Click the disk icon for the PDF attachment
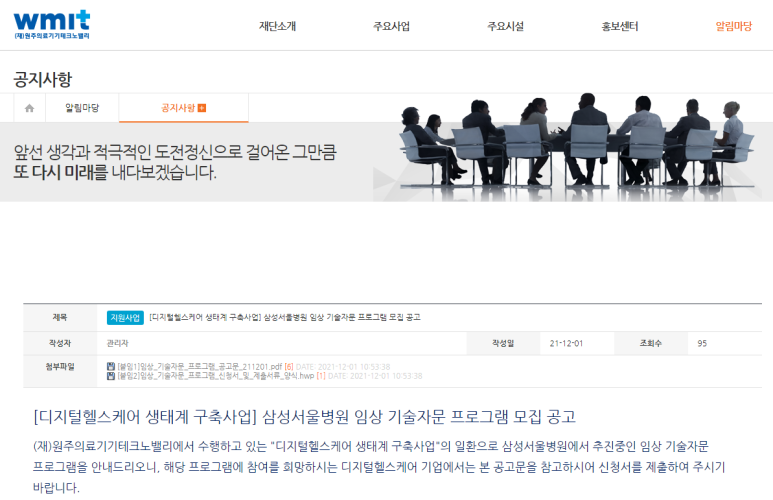The image size is (773, 500). click(x=111, y=366)
